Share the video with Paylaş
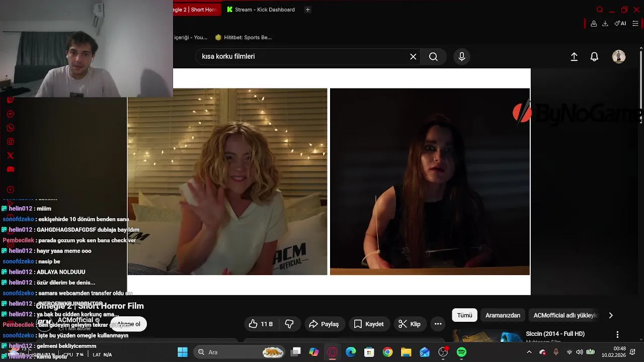The image size is (644, 362). (x=324, y=324)
